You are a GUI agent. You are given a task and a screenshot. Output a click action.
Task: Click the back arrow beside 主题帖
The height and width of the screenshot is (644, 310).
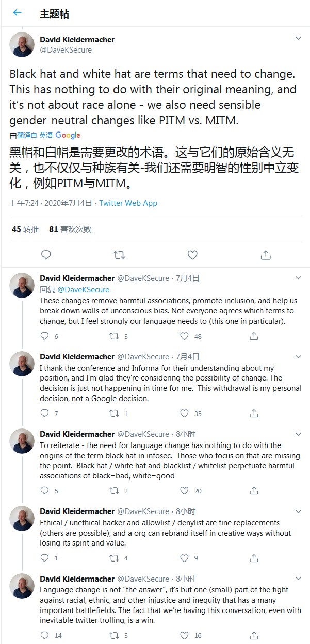18,13
